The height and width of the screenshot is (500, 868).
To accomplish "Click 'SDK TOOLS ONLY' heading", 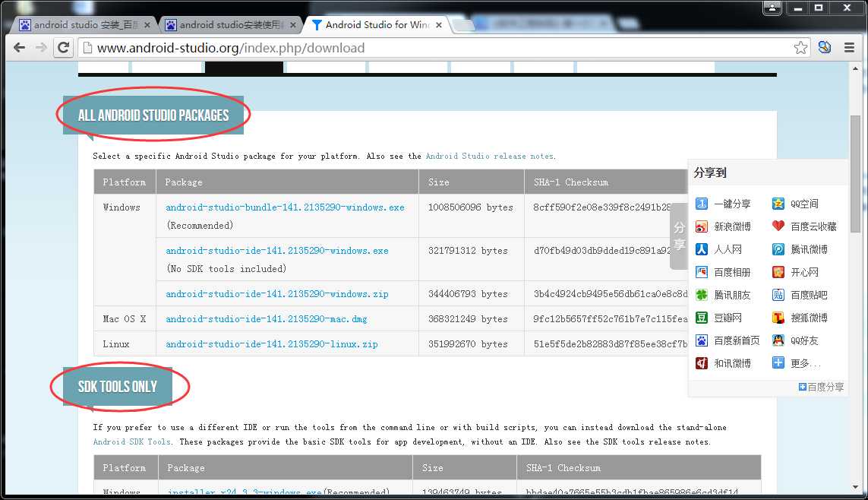I will click(118, 387).
